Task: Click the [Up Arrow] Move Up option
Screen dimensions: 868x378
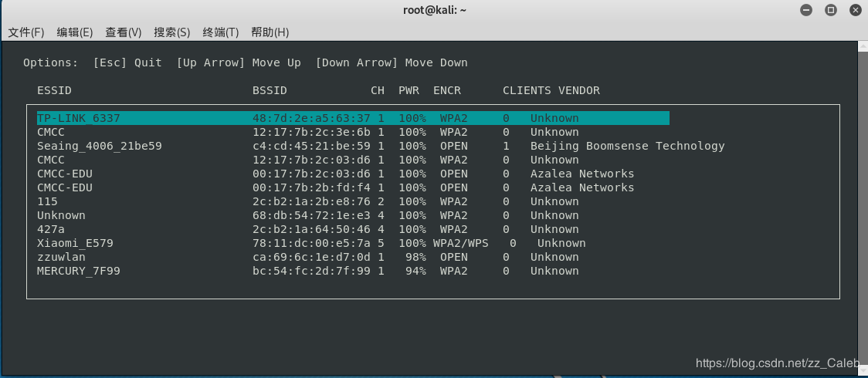Action: (239, 62)
